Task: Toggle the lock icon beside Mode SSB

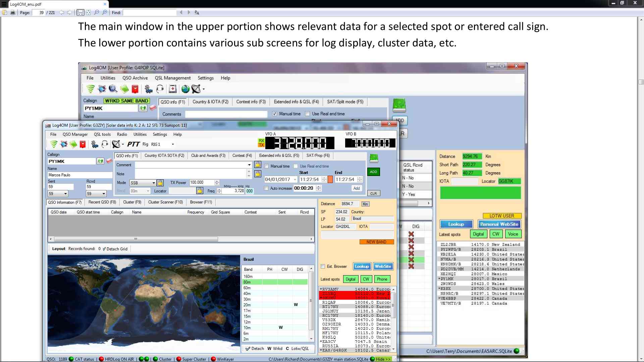Action: click(x=160, y=183)
